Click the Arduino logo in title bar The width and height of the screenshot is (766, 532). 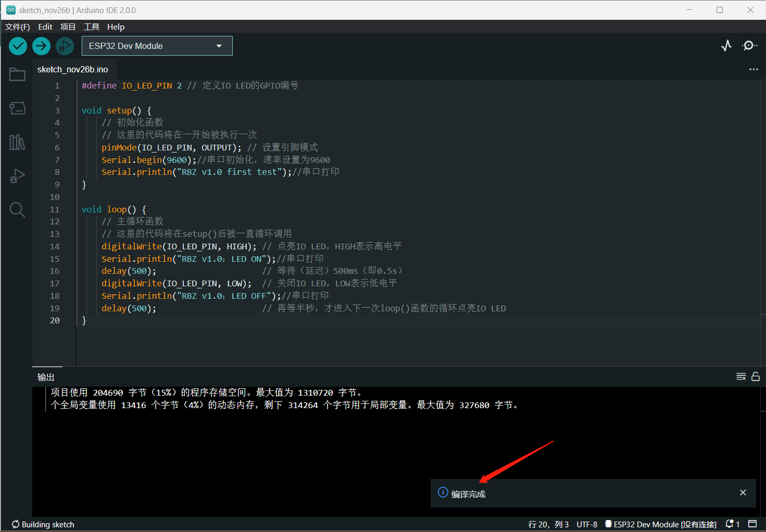(x=10, y=10)
